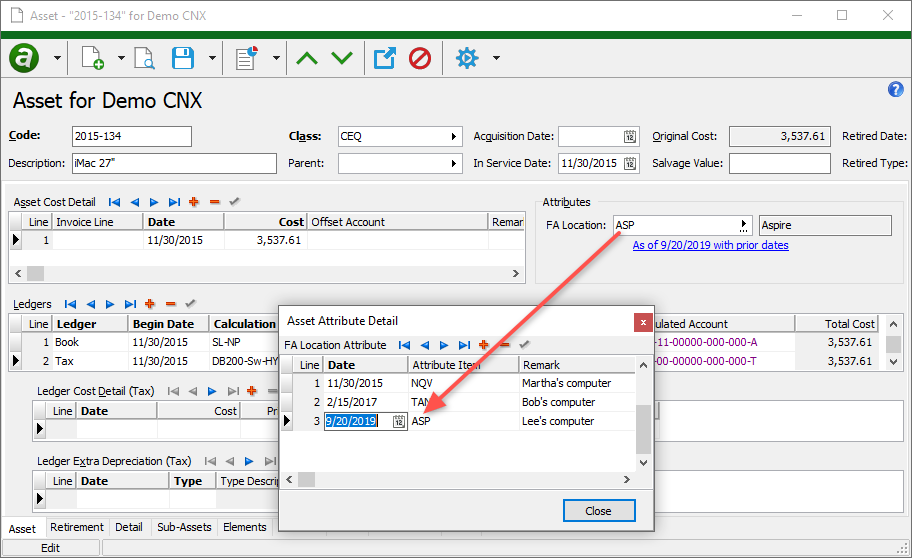Screen dimensions: 912x558
Task: Open the blue help question mark icon
Action: click(895, 90)
